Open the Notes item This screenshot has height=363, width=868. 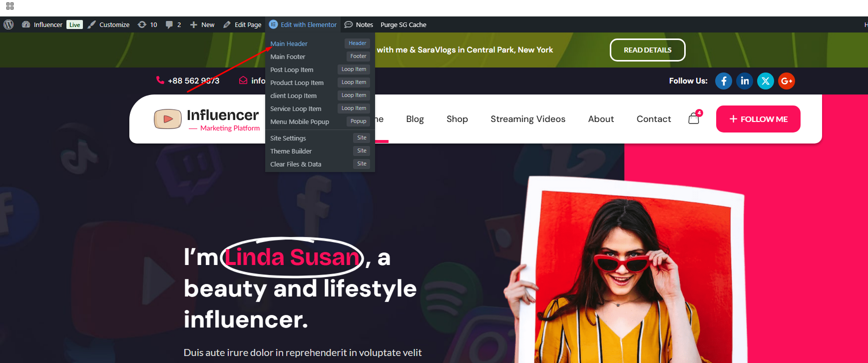click(365, 24)
